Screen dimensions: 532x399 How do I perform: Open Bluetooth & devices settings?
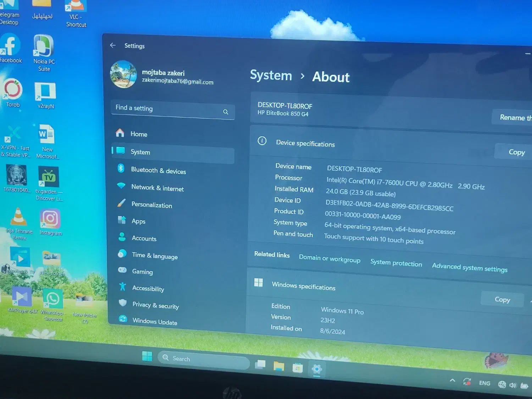point(158,171)
